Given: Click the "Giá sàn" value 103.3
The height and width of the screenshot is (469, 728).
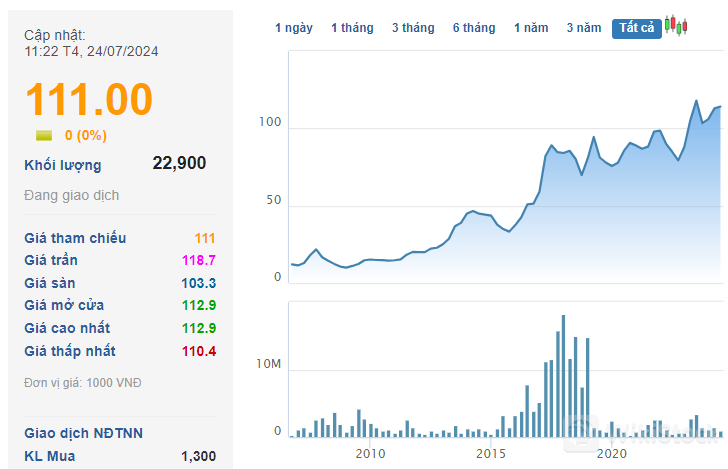Looking at the screenshot, I should pyautogui.click(x=198, y=283).
